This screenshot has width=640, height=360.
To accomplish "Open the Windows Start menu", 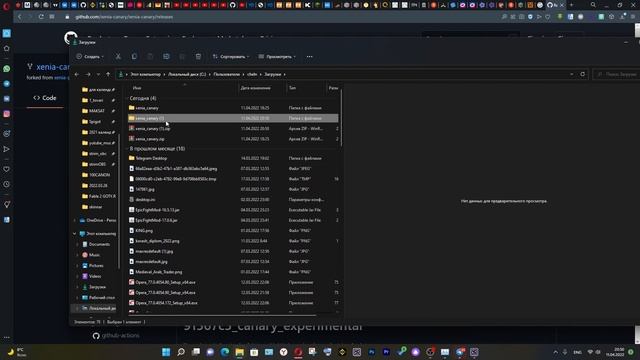I will click(166, 352).
